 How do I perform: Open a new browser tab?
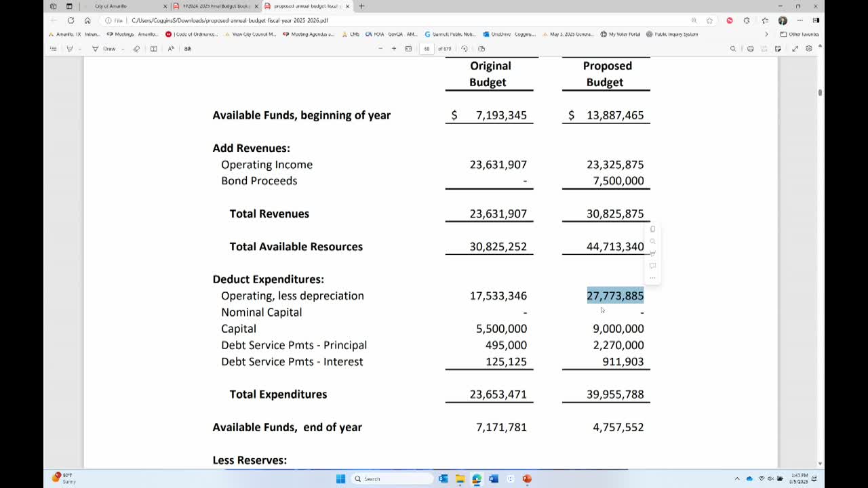point(361,6)
